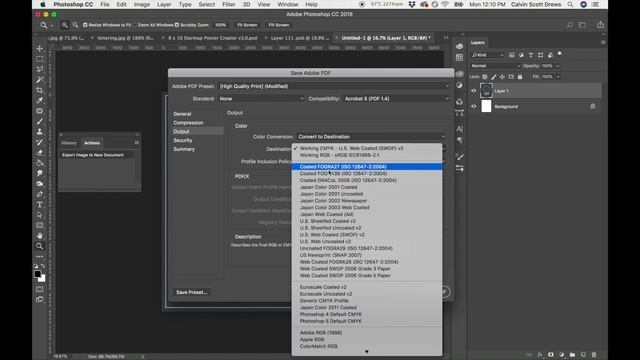The image size is (640, 360).
Task: Open Adobe PDF Preset dropdown
Action: (x=333, y=86)
